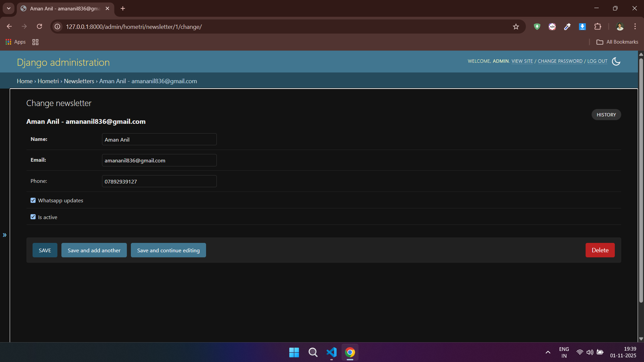Follow the CHANGE PASSWORD link
The width and height of the screenshot is (644, 362).
[560, 61]
